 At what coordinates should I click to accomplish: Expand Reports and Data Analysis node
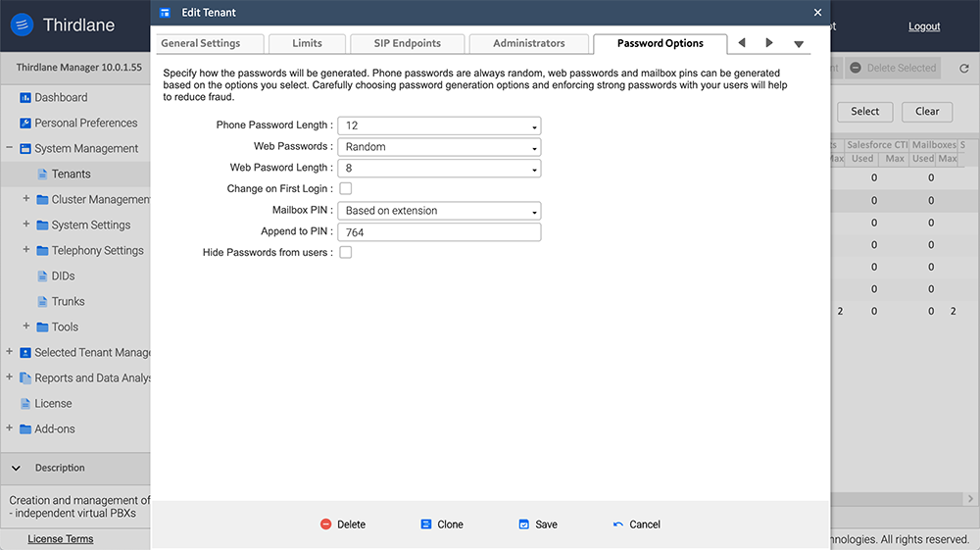click(x=10, y=377)
